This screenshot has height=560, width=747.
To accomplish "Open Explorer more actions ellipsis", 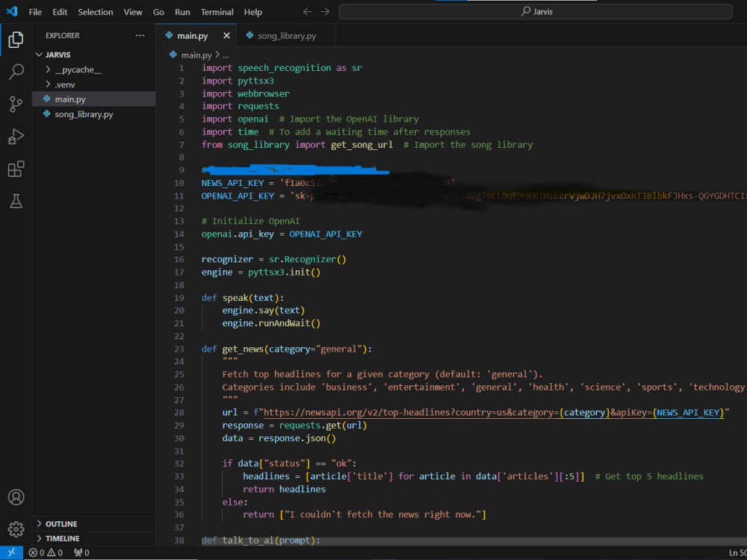I will tap(140, 35).
